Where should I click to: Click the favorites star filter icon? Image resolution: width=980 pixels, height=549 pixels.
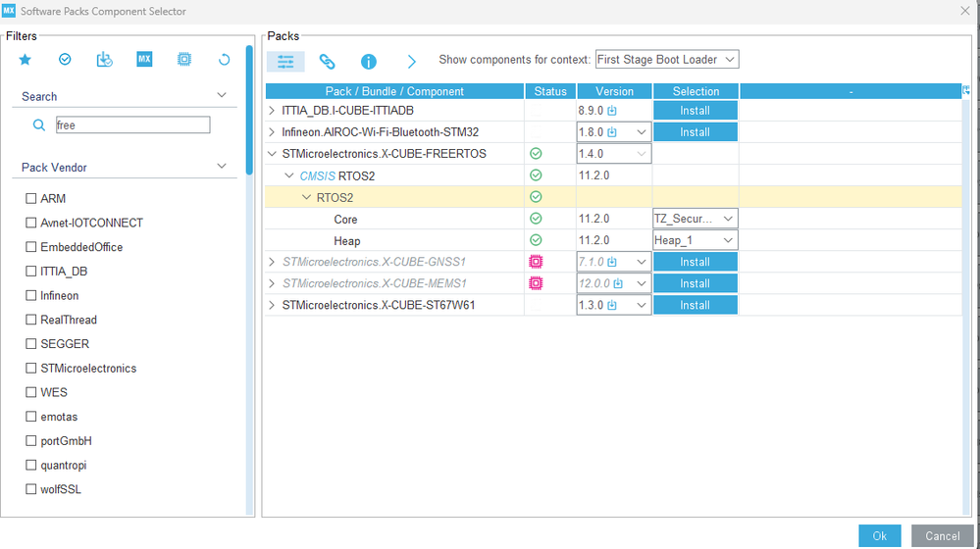pos(25,60)
